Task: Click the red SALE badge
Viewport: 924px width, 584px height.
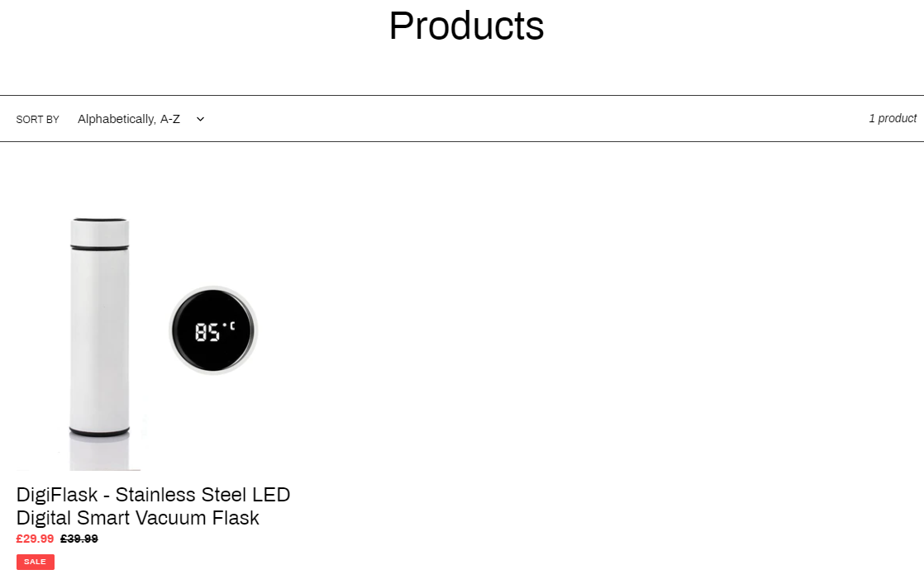Action: [x=36, y=563]
